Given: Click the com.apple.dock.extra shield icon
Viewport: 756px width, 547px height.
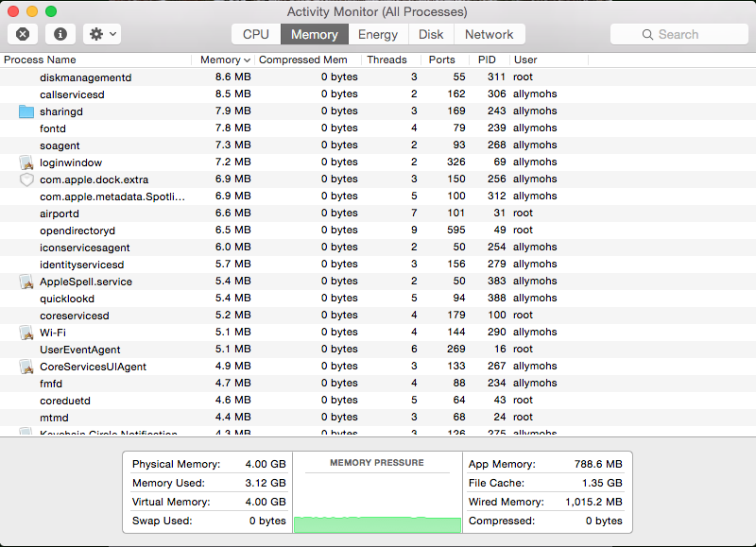Looking at the screenshot, I should point(26,179).
